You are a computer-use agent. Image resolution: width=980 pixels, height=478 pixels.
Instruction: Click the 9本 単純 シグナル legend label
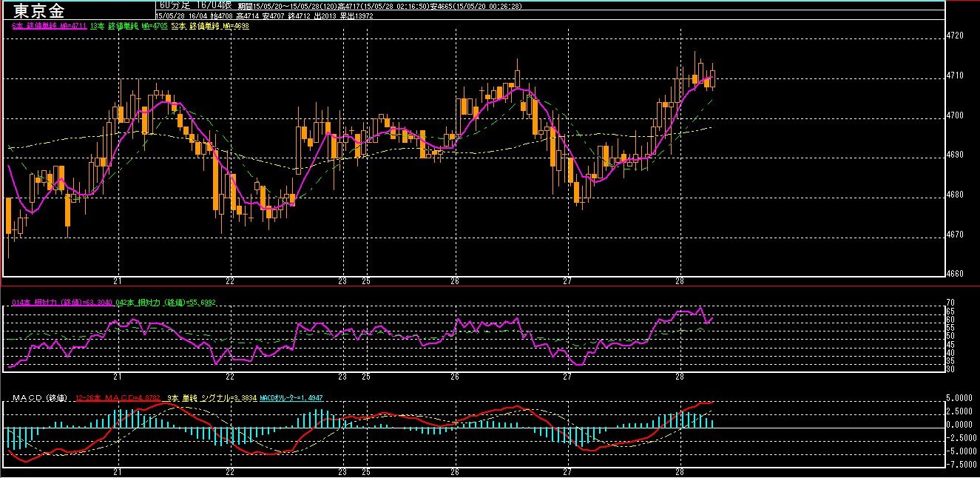[211, 399]
